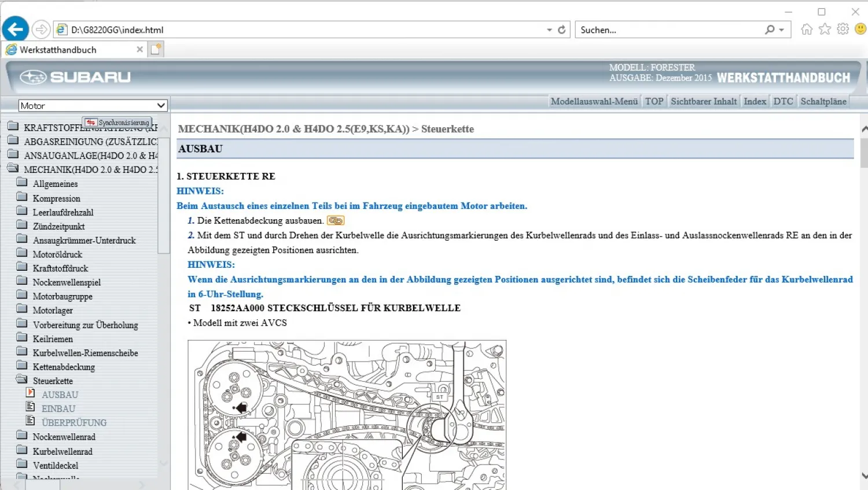Open the Index page from the top menu
Image resolution: width=868 pixels, height=490 pixels.
pos(755,101)
